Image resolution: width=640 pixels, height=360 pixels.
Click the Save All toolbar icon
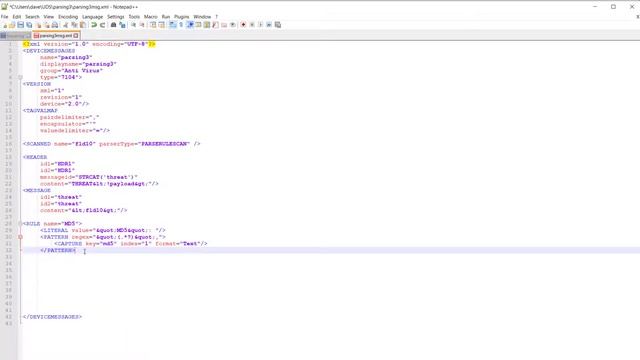29,25
